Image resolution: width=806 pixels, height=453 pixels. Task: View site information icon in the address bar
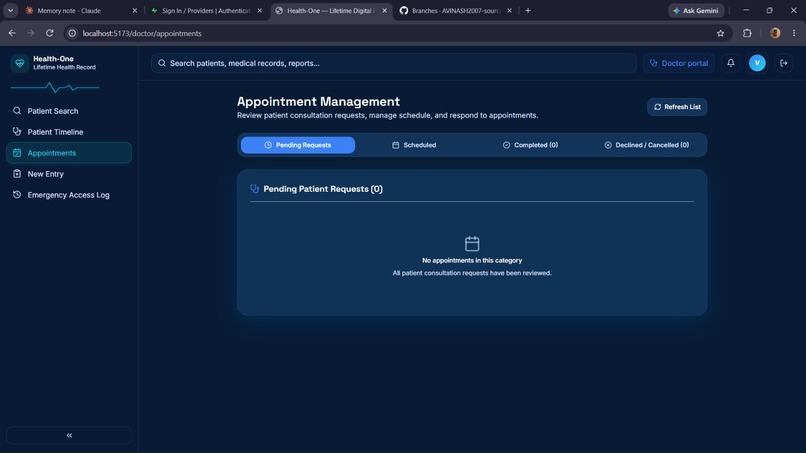tap(72, 33)
